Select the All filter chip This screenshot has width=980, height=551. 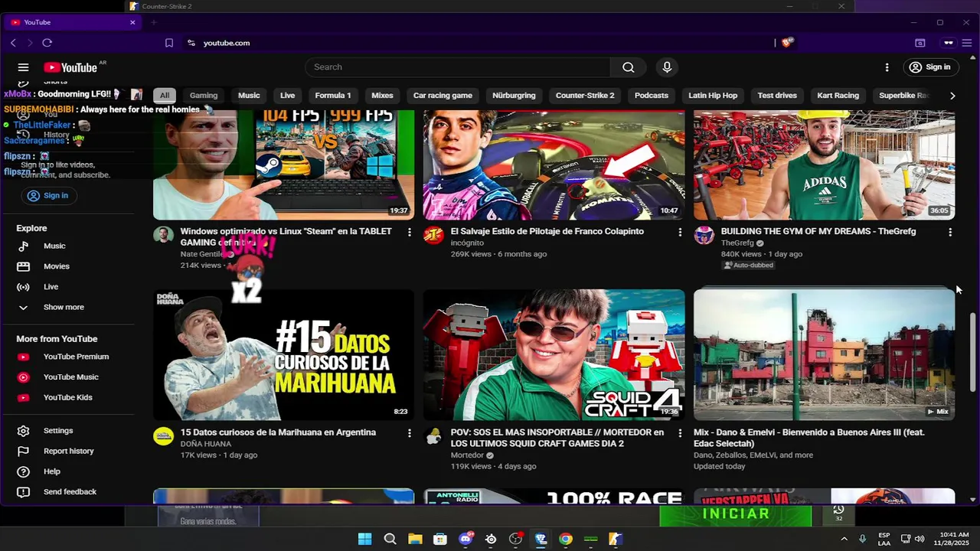(x=164, y=96)
